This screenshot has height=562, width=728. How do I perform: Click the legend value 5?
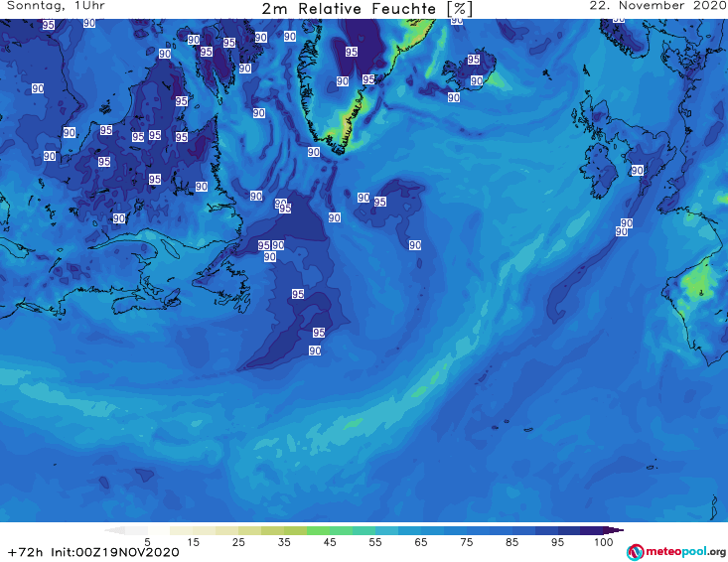click(x=147, y=542)
